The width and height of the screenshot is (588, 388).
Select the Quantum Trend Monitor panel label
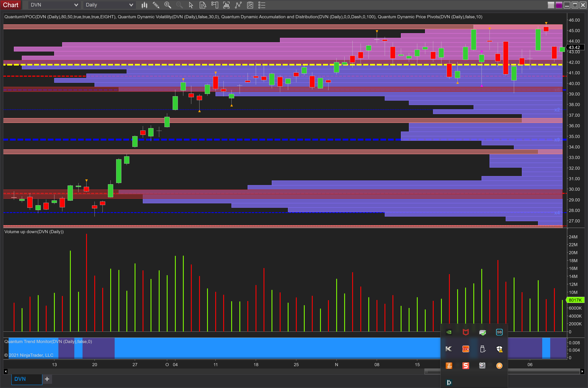[48, 342]
